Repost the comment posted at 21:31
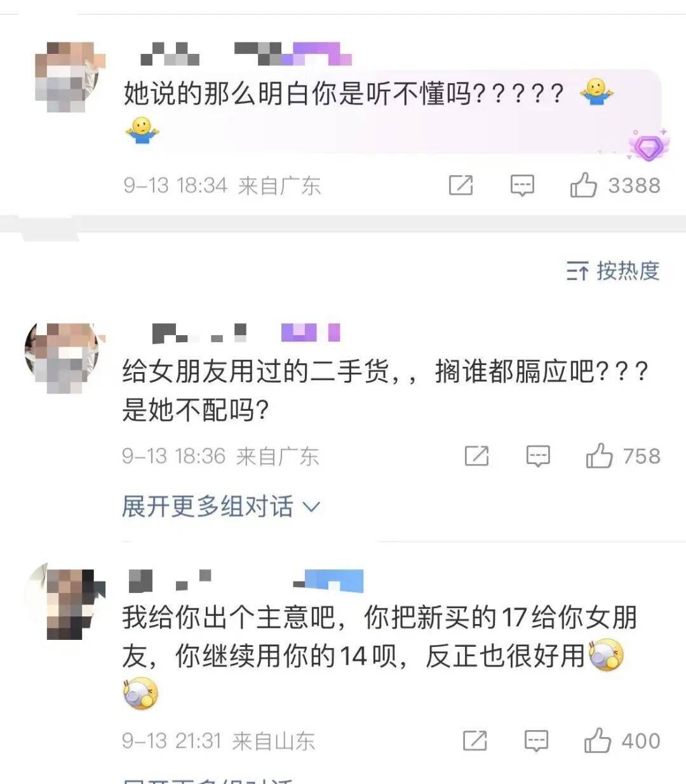This screenshot has width=686, height=784. pos(474,740)
